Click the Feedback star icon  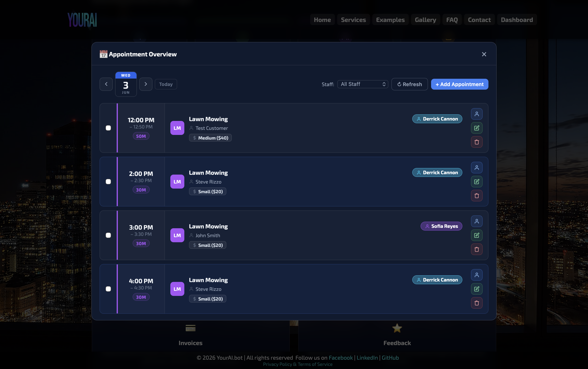[397, 328]
